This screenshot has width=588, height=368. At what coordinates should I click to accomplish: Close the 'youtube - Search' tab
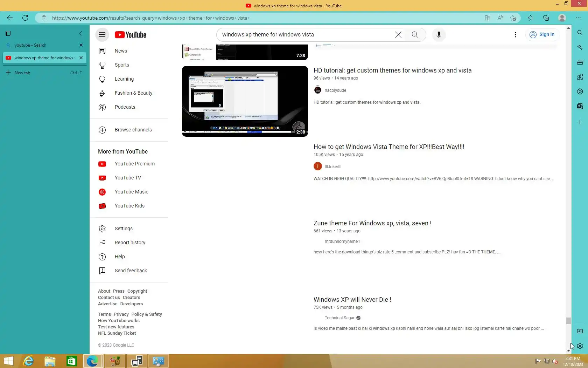(81, 45)
